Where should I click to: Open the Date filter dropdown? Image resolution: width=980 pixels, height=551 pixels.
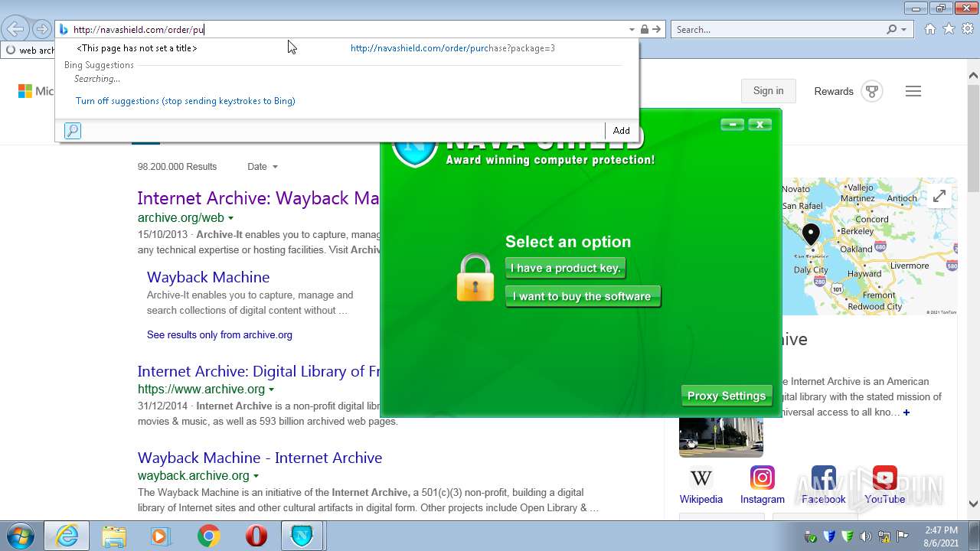pyautogui.click(x=263, y=167)
